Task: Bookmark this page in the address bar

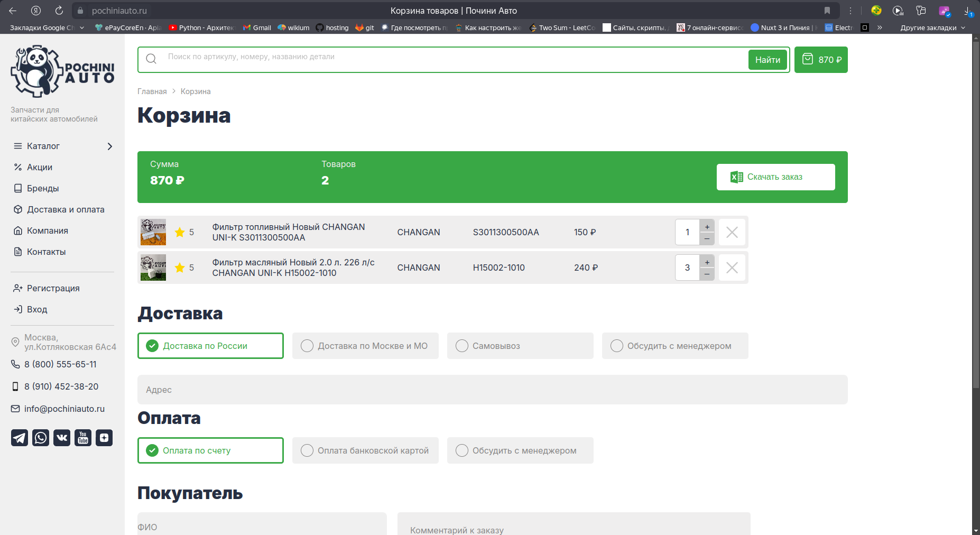Action: click(x=827, y=11)
